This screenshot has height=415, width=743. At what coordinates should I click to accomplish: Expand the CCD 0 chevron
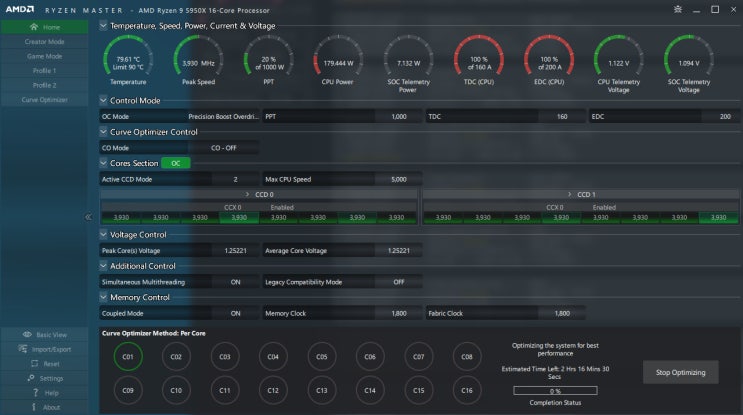(247, 195)
